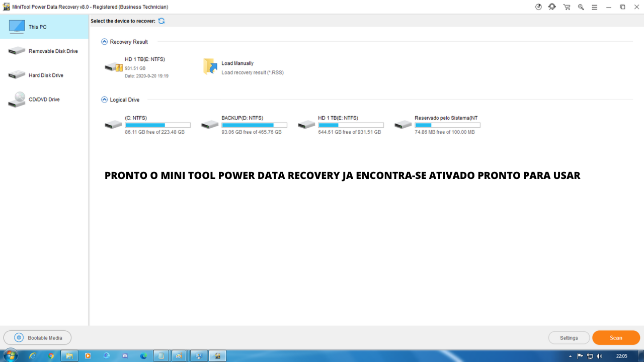Select HD 1 TB(E: NTFS) logical drive icon

point(306,125)
